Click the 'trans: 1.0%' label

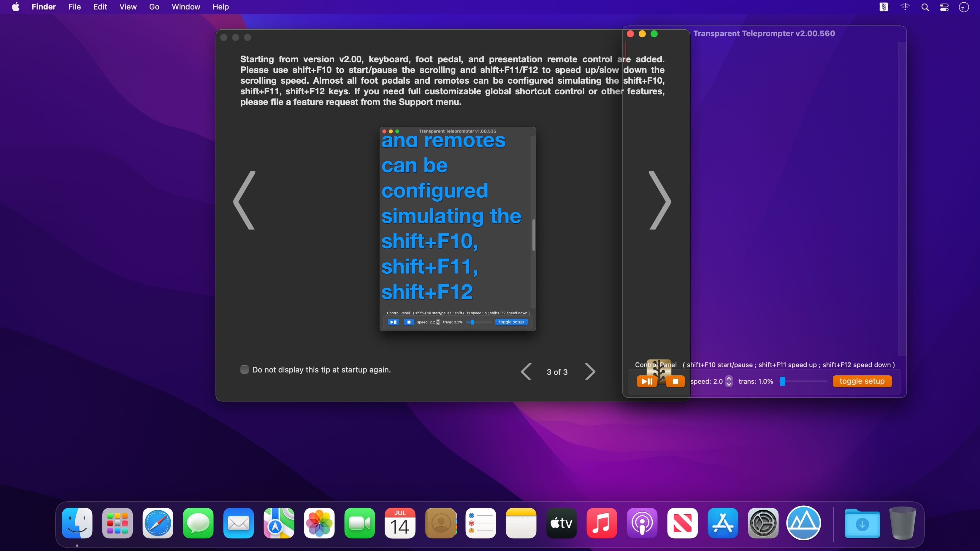756,381
